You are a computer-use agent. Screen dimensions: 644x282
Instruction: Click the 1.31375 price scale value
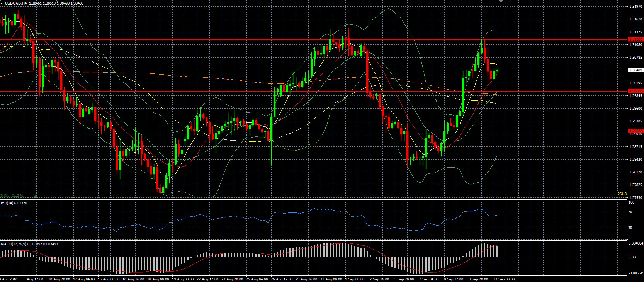pyautogui.click(x=636, y=32)
